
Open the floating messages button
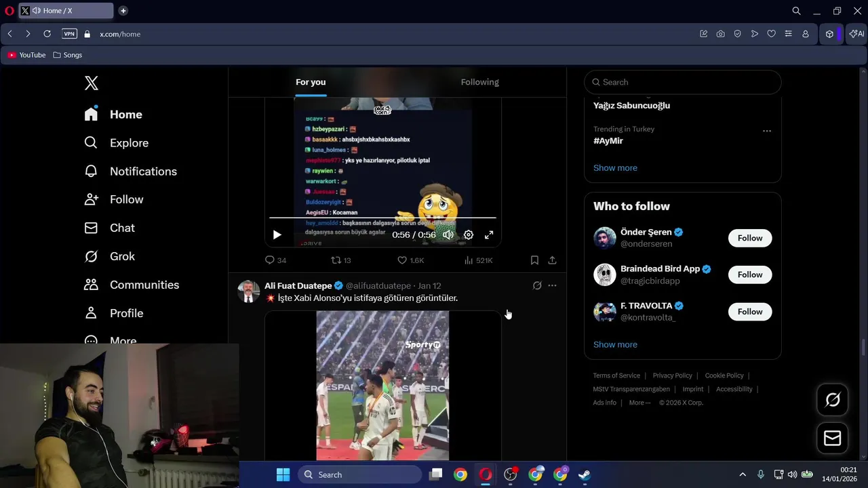click(x=832, y=439)
